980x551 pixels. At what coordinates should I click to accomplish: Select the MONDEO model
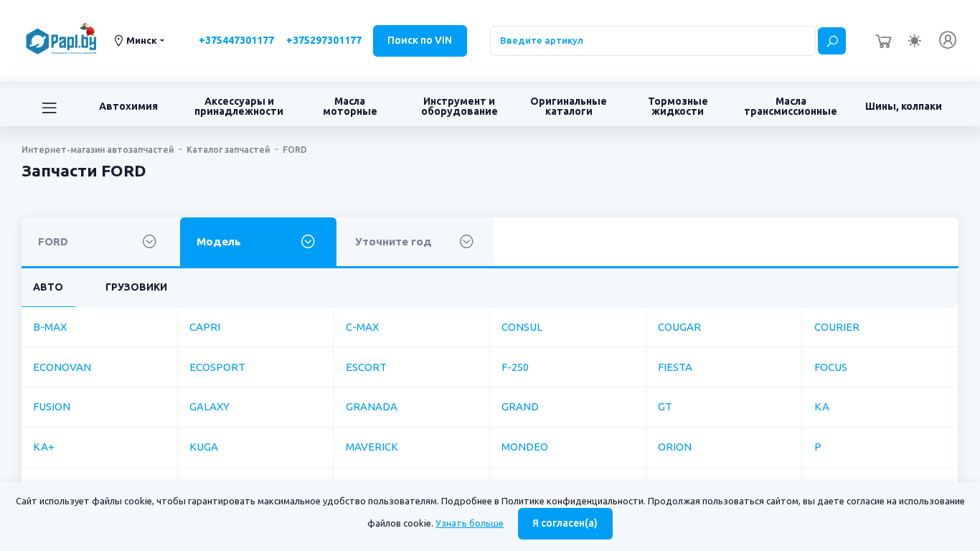click(524, 447)
